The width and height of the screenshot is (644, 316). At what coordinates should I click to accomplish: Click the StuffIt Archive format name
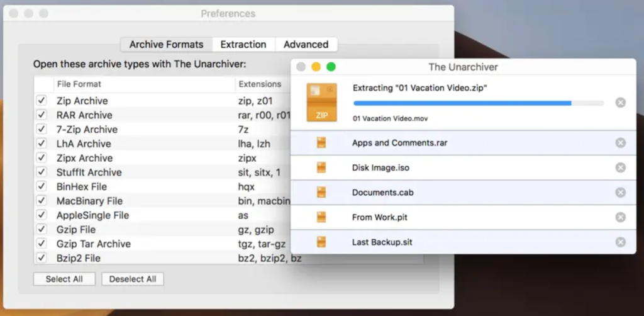coord(89,172)
